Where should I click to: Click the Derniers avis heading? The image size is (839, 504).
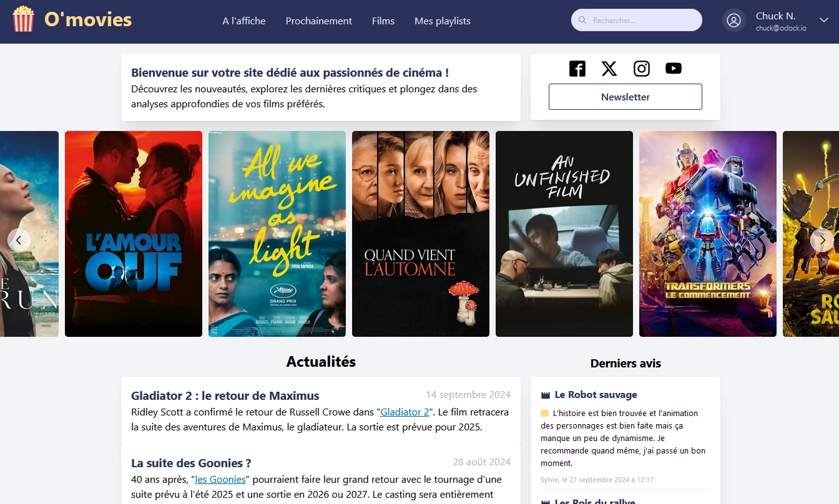[x=626, y=363]
